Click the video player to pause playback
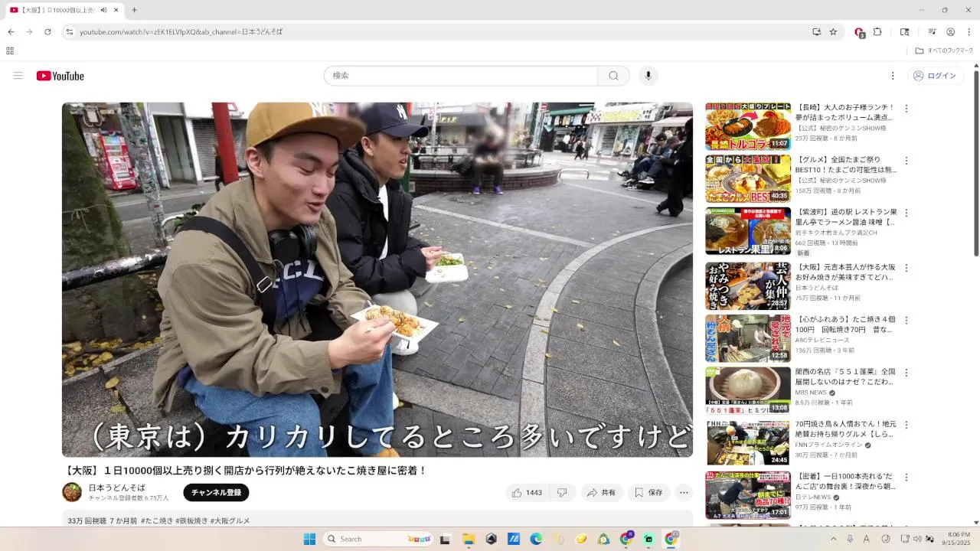 click(x=377, y=279)
